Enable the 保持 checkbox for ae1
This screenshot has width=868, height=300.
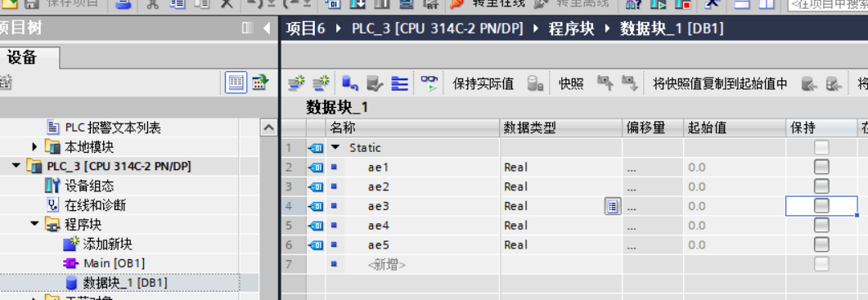tap(821, 167)
